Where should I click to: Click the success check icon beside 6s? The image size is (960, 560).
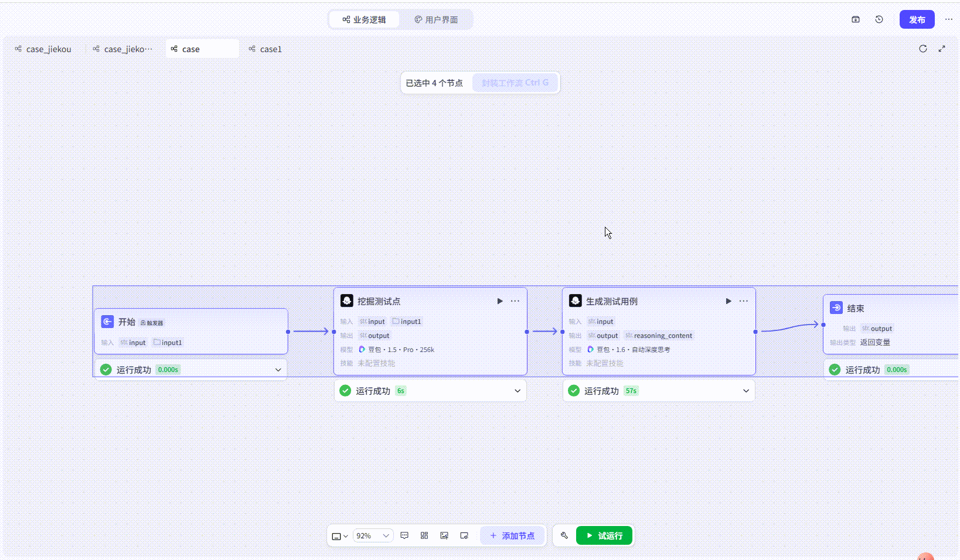tap(345, 391)
